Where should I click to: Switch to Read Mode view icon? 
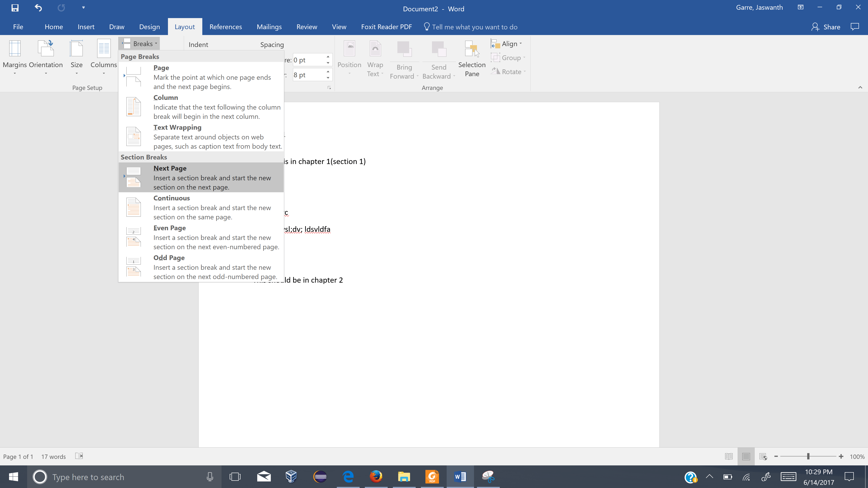click(729, 456)
